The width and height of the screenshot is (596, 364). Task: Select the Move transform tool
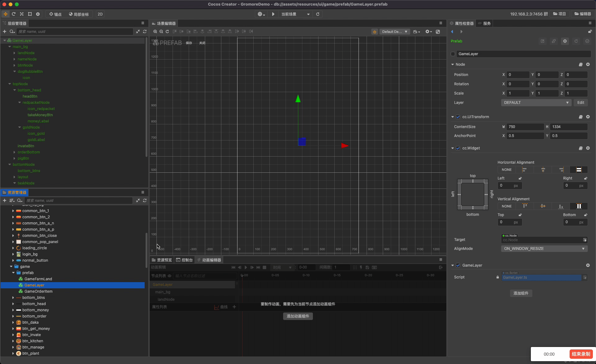pos(6,14)
